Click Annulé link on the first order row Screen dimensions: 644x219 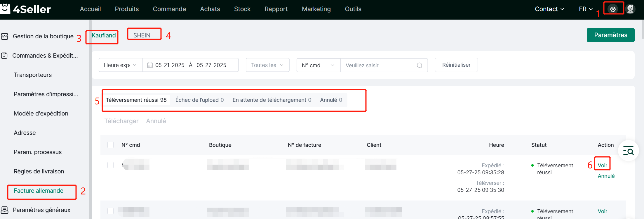coord(606,176)
